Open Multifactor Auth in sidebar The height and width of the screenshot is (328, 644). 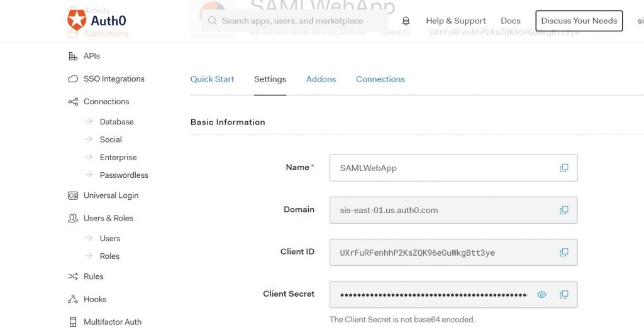(x=113, y=322)
